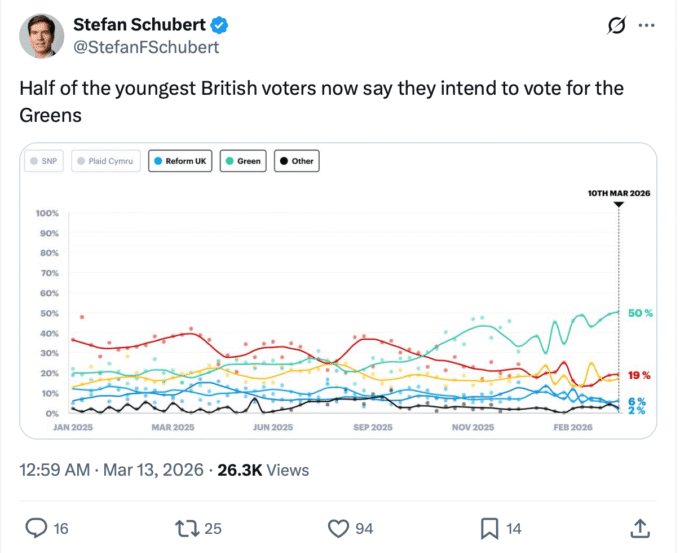680x553 pixels.
Task: Hide the Reform UK series in legend
Action: (181, 160)
